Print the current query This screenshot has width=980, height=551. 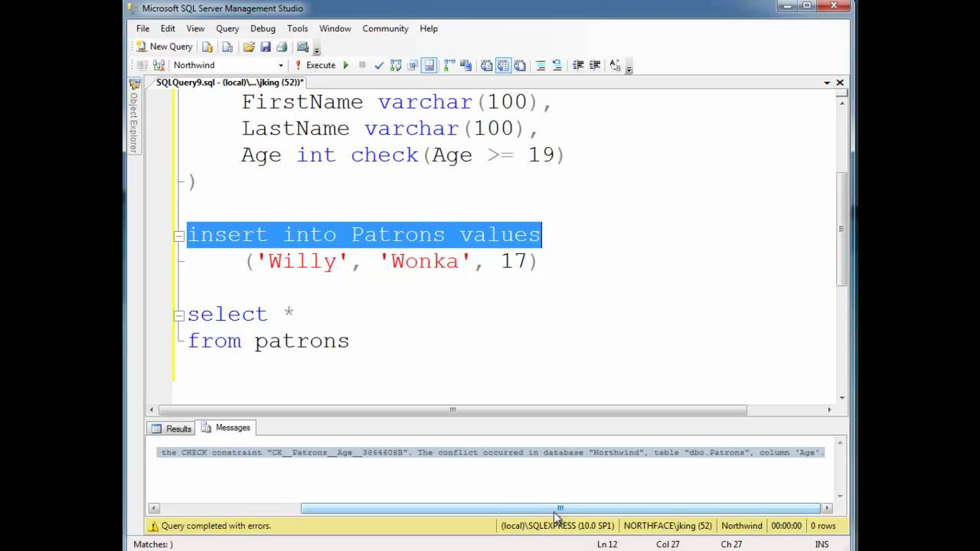(x=281, y=47)
